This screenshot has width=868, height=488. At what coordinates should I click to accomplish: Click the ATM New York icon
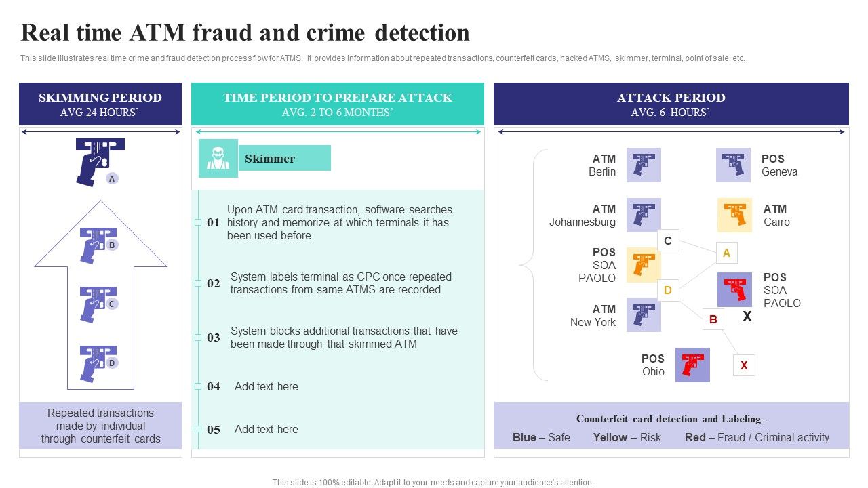coord(644,314)
